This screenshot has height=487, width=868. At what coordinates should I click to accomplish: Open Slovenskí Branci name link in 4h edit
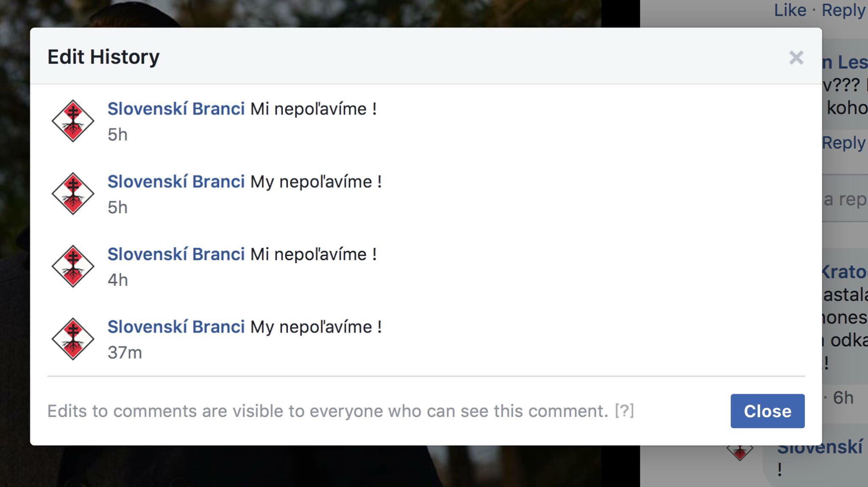[x=176, y=254]
